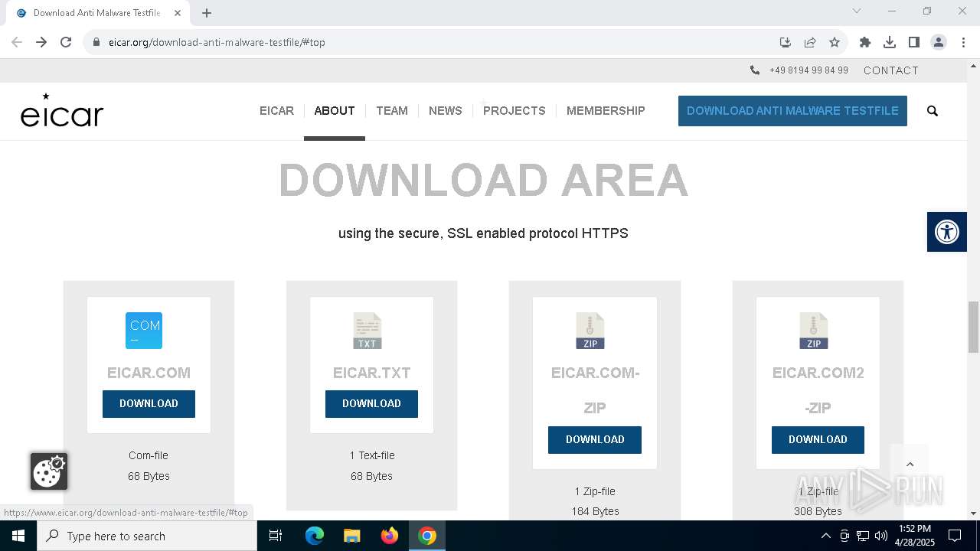Click the page vertical scrollbar thumb
980x551 pixels.
tap(973, 328)
